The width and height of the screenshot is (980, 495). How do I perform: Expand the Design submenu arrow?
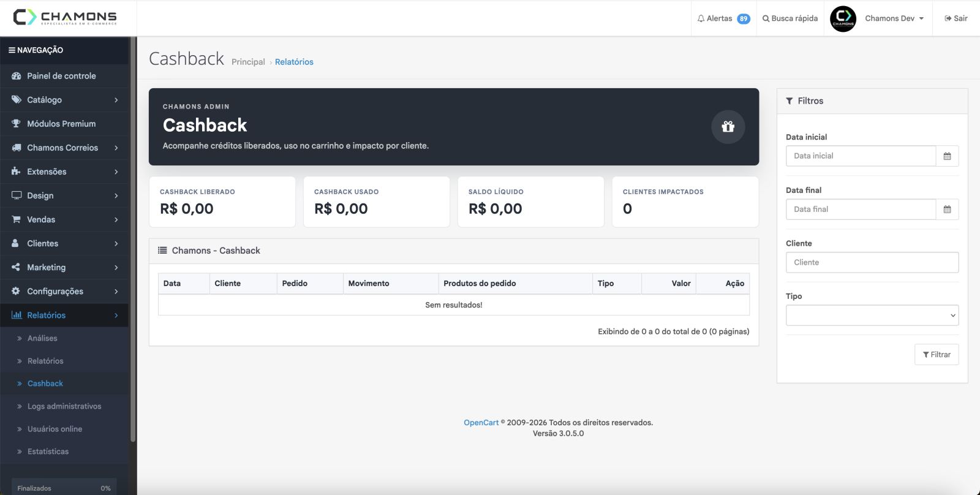click(x=116, y=195)
